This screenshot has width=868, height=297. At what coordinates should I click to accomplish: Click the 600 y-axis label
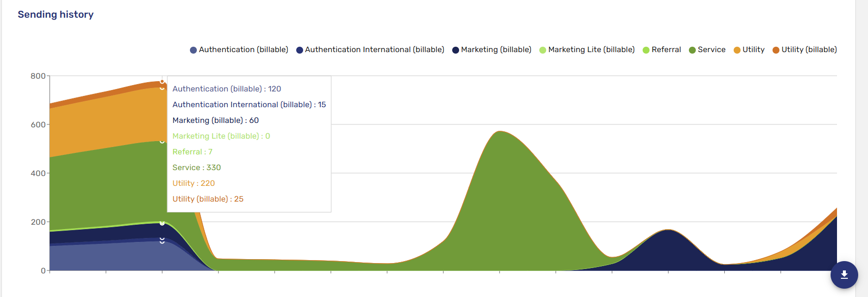[x=38, y=124]
